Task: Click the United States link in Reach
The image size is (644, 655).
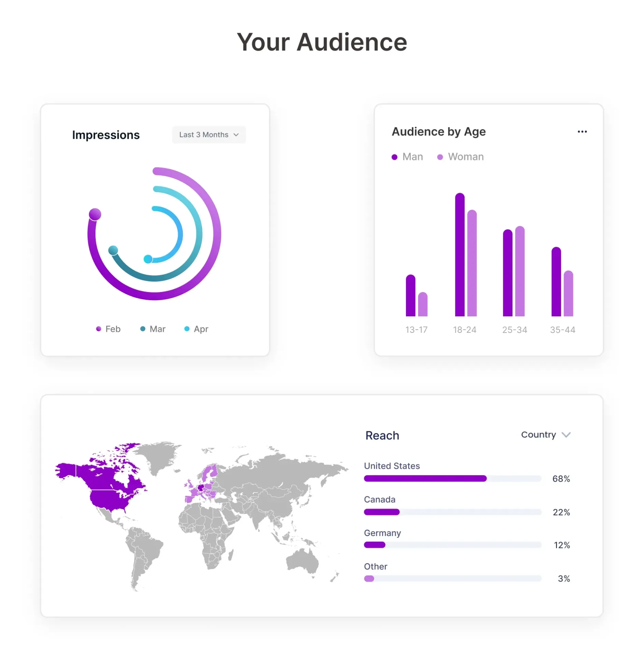Action: click(392, 466)
